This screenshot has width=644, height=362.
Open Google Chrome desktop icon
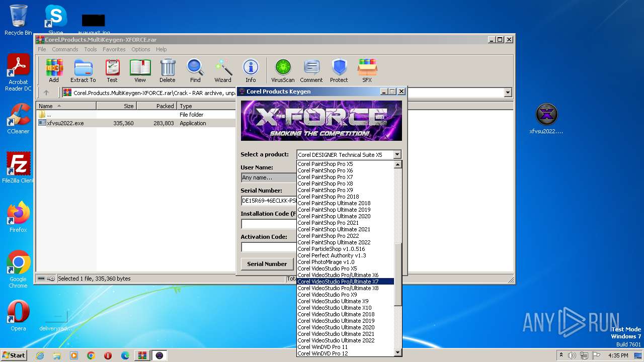(x=18, y=269)
